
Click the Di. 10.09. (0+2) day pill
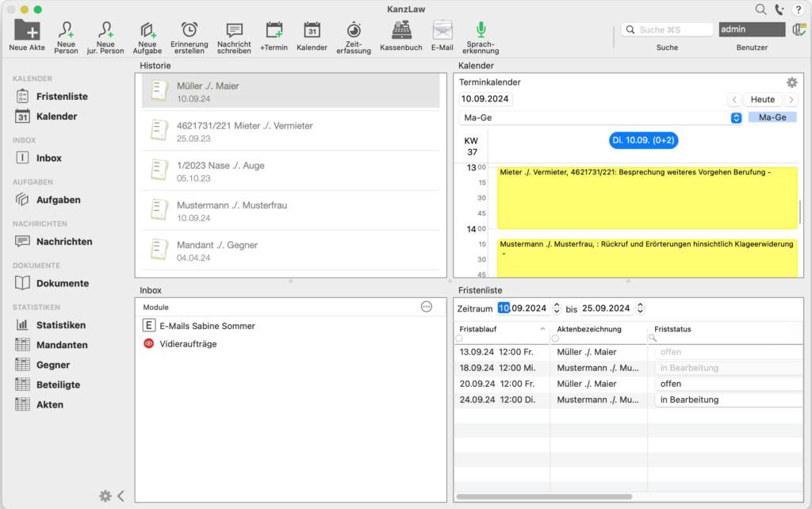point(643,140)
